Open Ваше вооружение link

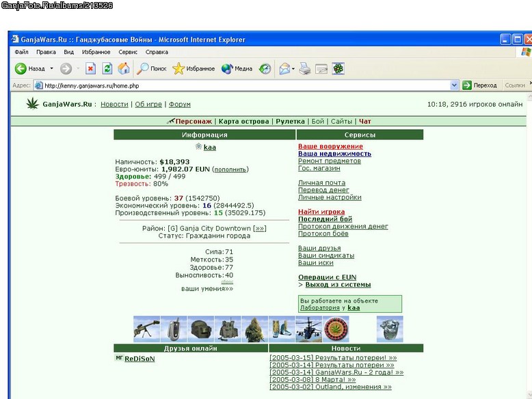[x=330, y=146]
